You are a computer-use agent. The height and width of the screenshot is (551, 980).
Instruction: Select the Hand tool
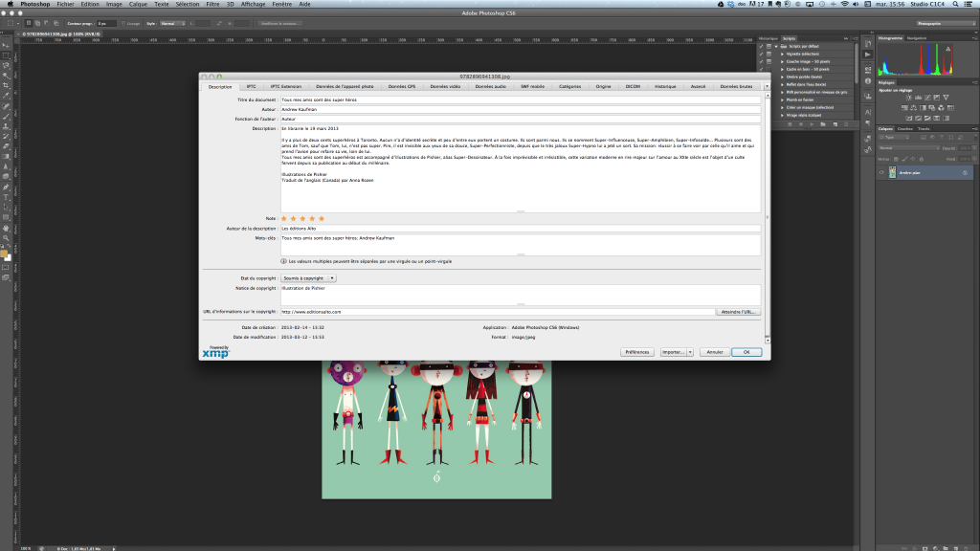point(7,228)
